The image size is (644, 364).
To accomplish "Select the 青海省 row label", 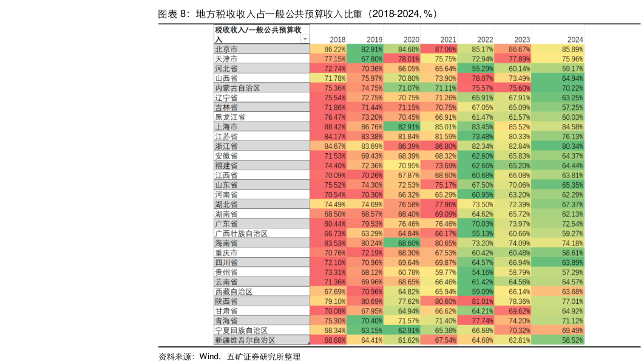I will (262, 321).
